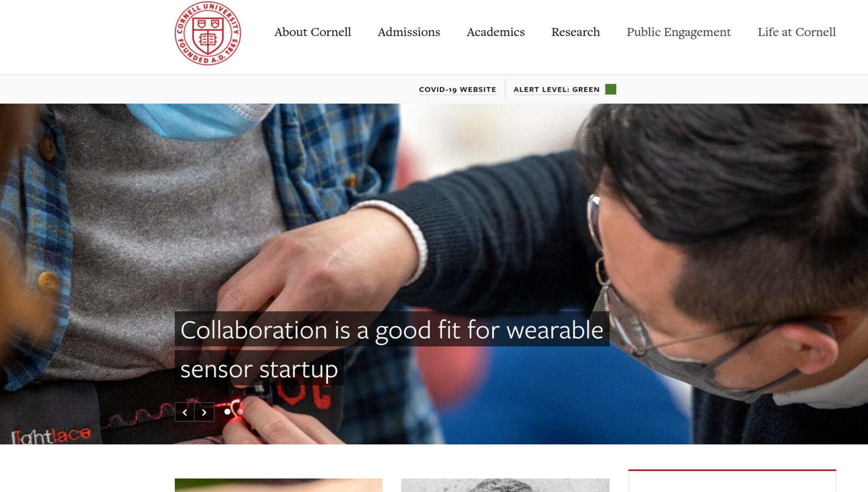This screenshot has width=868, height=492.
Task: Click the green alert level square
Action: pyautogui.click(x=611, y=89)
